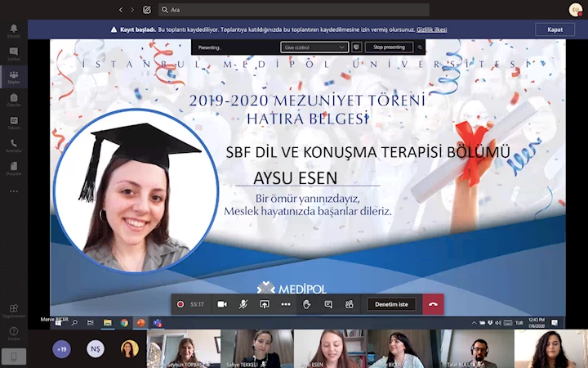Click search magnifier on shared taskbar
588x368 pixels.
[74, 322]
